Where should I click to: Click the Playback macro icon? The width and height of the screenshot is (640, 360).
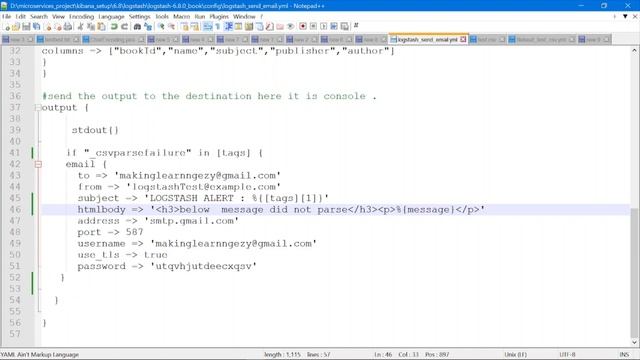(x=324, y=27)
